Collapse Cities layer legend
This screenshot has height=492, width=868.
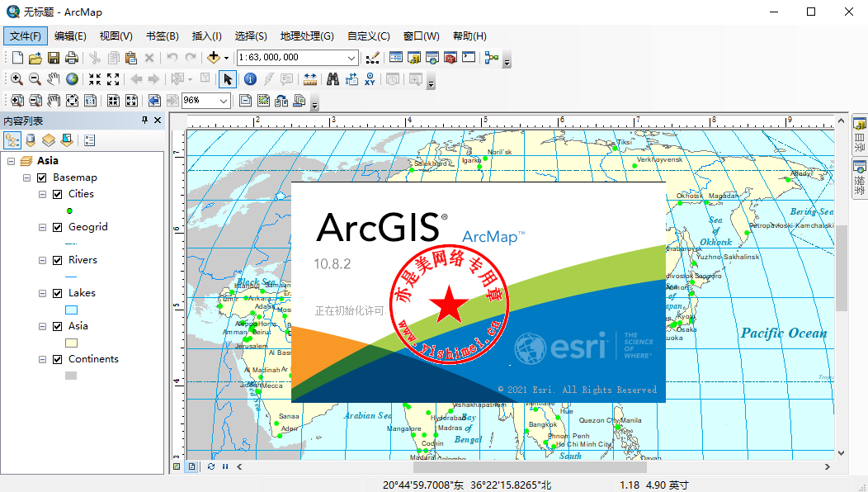click(x=42, y=195)
